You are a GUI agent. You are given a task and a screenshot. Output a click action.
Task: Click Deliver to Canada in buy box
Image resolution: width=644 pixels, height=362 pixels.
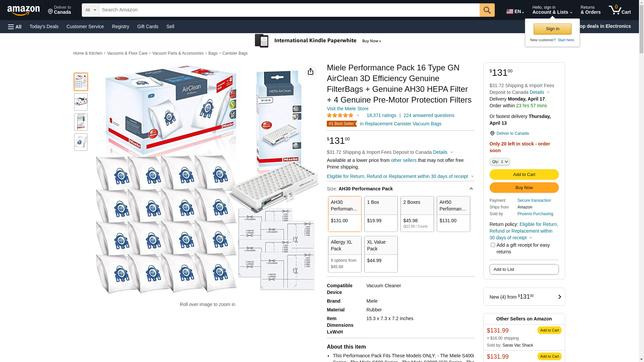(x=513, y=133)
